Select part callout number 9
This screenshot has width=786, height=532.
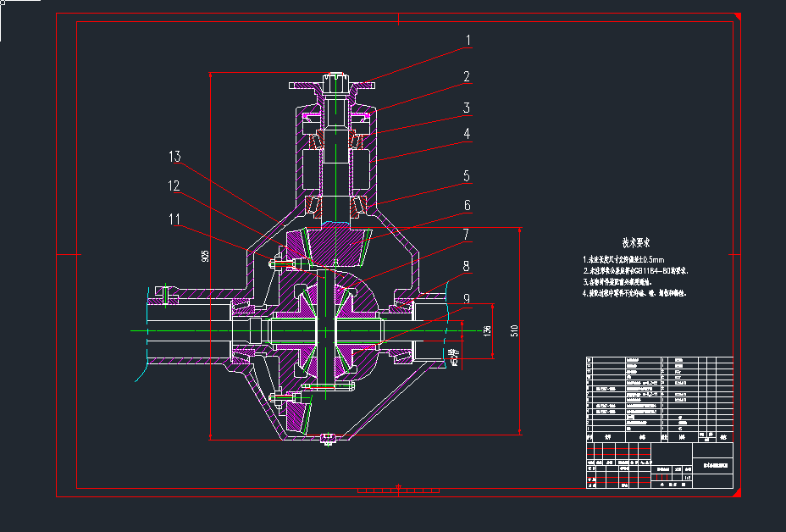tap(467, 298)
